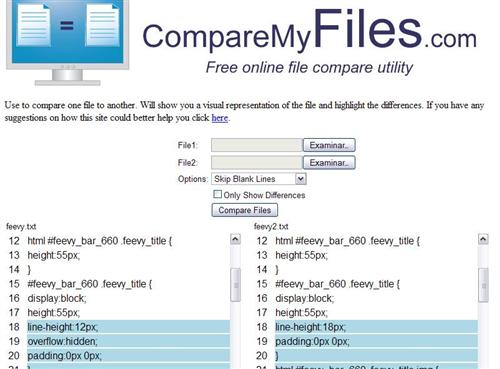Click the File1: label

coord(188,145)
